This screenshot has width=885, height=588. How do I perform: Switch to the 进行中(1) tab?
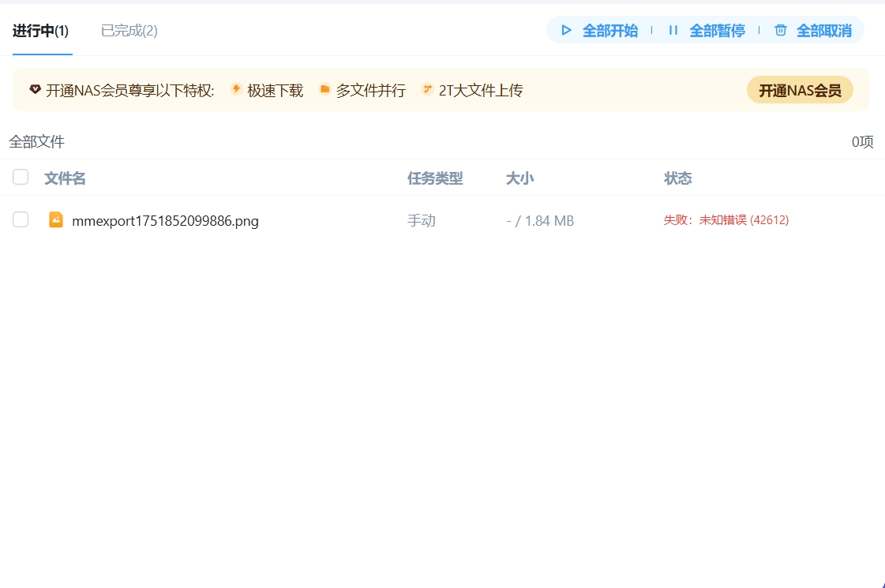pyautogui.click(x=40, y=30)
